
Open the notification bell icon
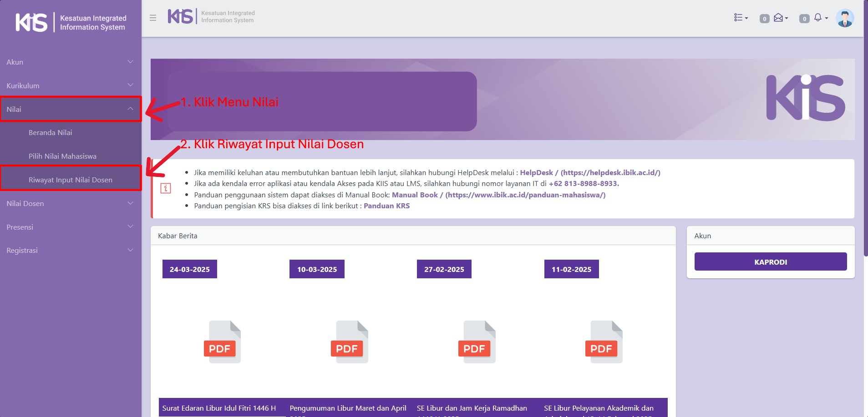tap(818, 18)
